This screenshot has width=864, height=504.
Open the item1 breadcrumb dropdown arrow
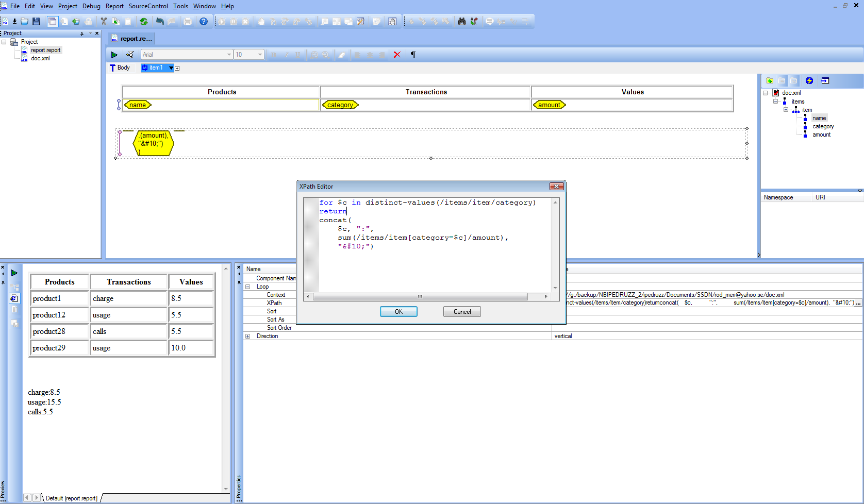[x=171, y=68]
